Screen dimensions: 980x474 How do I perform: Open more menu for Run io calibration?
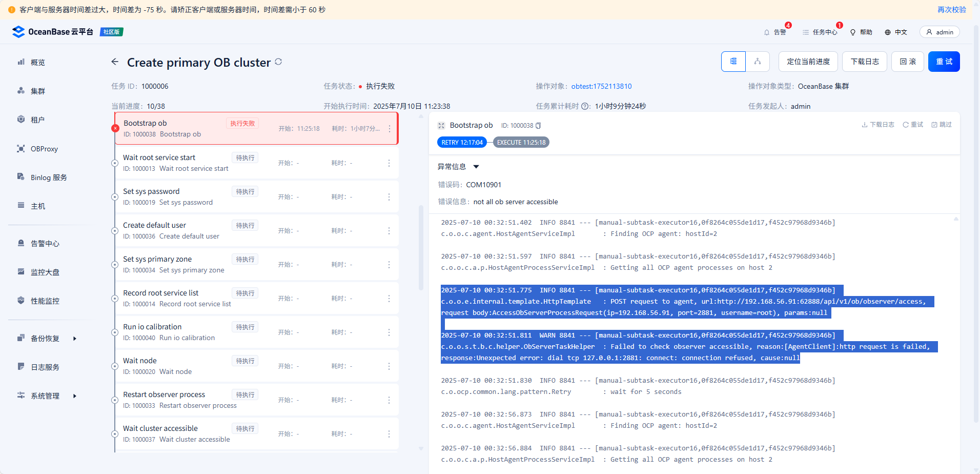389,332
